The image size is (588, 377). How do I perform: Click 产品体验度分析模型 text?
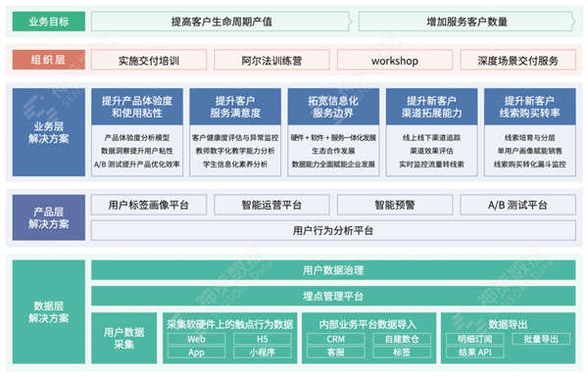click(x=137, y=137)
